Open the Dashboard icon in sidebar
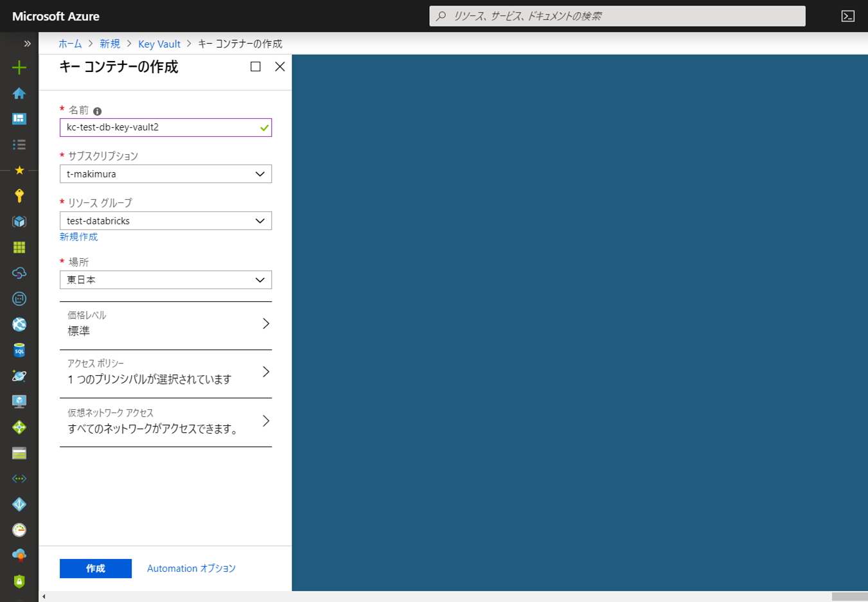 pyautogui.click(x=19, y=119)
